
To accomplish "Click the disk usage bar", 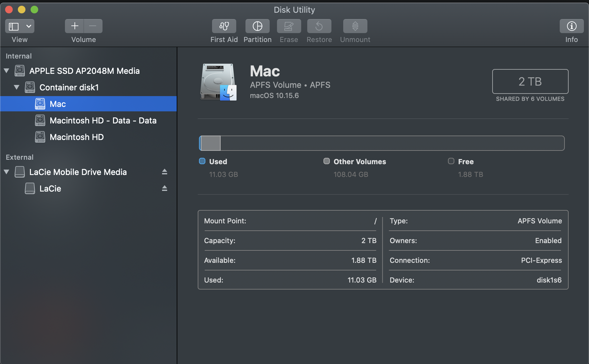I will pos(382,143).
